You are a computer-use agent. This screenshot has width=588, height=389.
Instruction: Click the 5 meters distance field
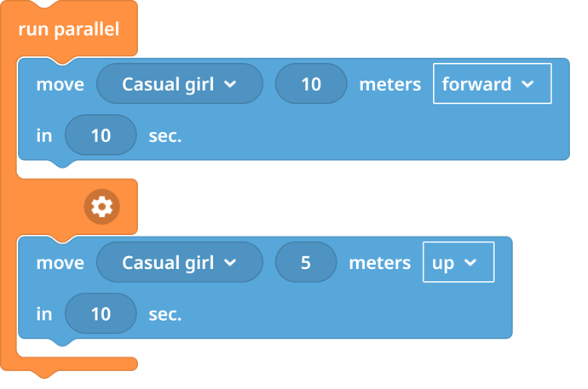coord(305,263)
